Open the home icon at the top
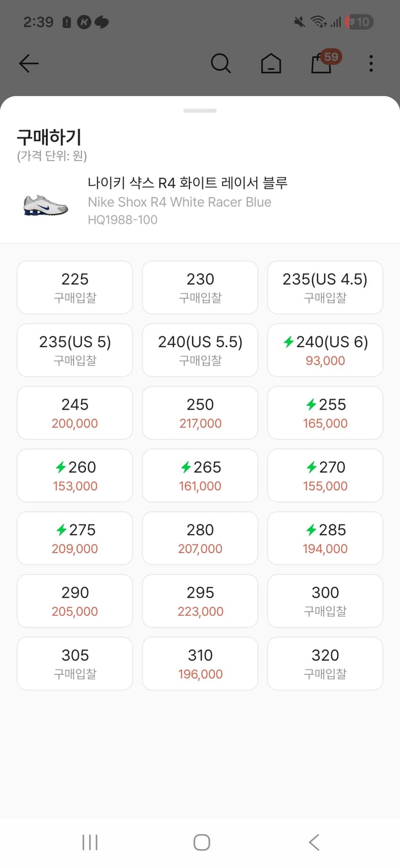The width and height of the screenshot is (400, 868). 271,64
